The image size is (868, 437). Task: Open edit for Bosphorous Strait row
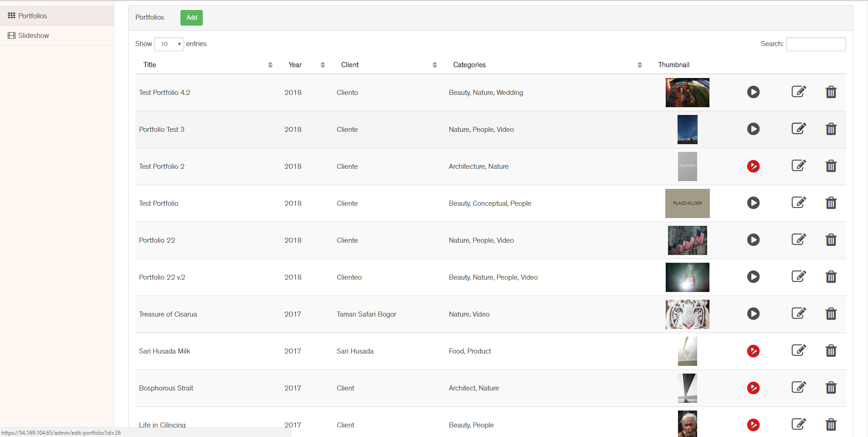pos(798,387)
